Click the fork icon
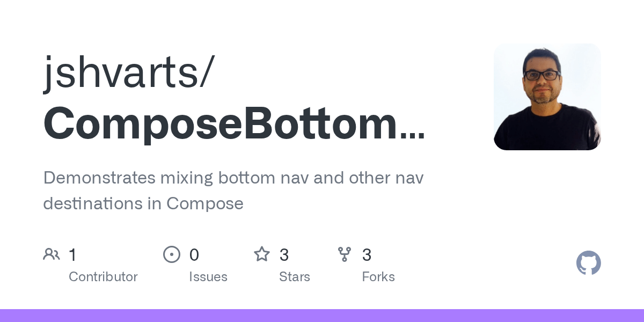 coord(345,254)
